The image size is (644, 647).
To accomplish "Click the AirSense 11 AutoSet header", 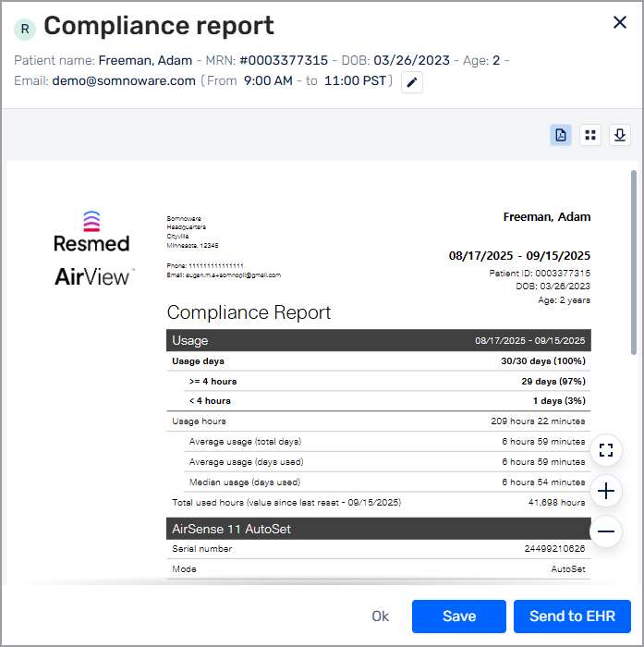I will click(378, 529).
